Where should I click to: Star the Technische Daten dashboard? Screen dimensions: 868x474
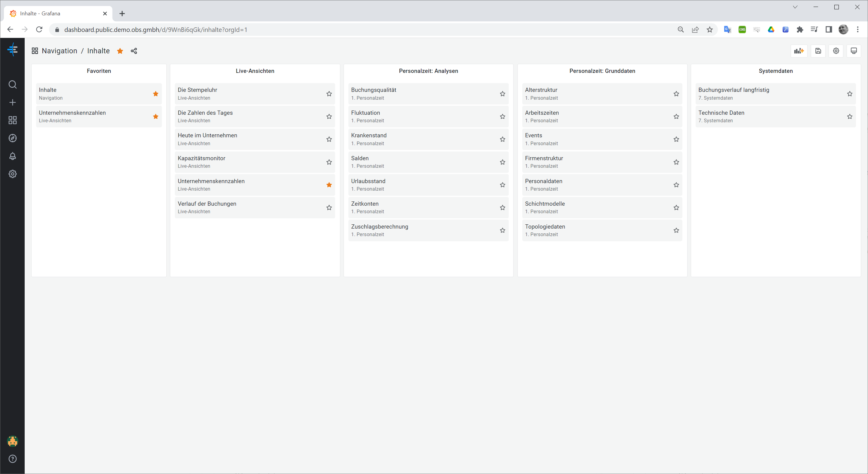[x=850, y=116]
